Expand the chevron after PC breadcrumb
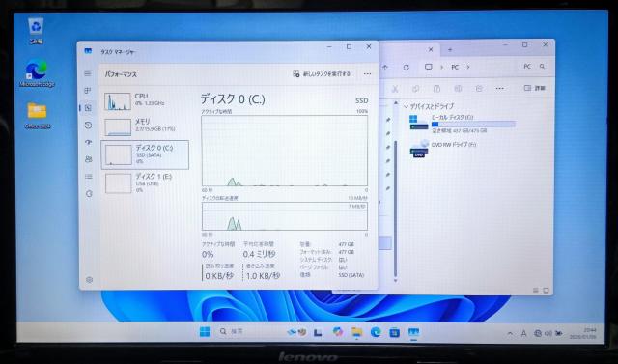Screen dimensions: 618x364 pos(468,67)
